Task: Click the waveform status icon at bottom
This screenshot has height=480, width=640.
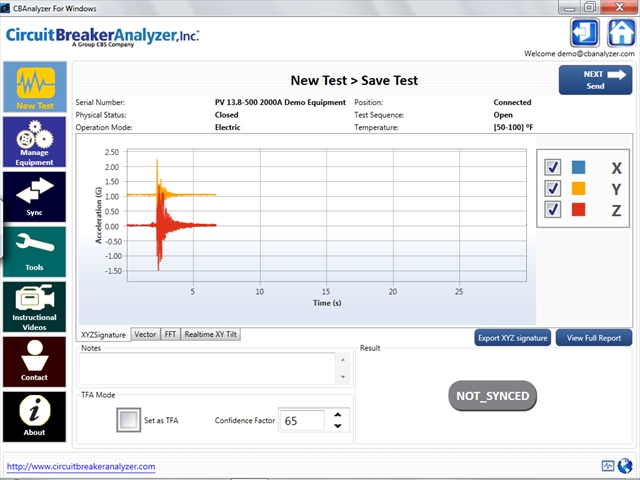Action: coord(608,466)
